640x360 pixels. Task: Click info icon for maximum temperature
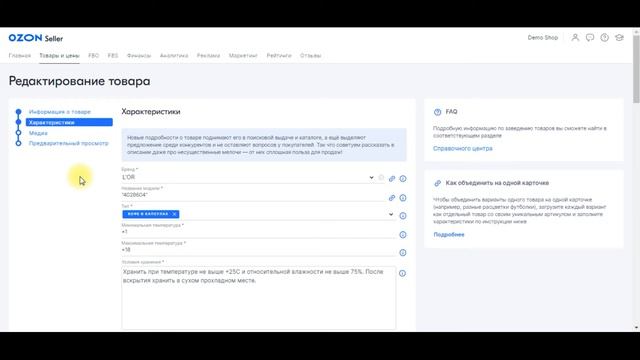[403, 253]
